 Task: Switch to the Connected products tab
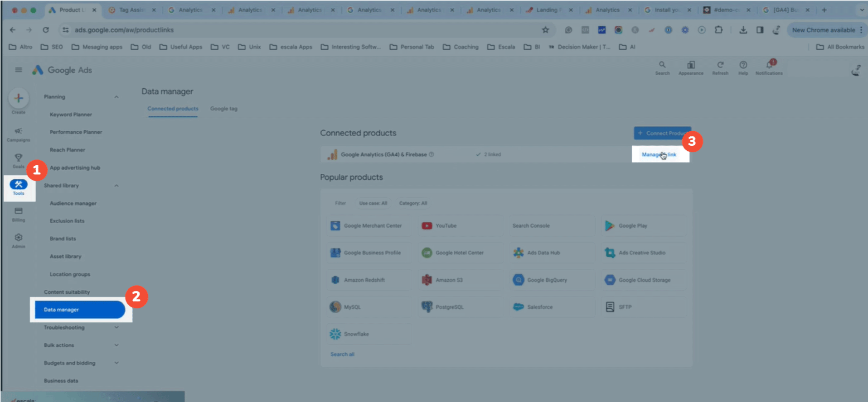coord(173,109)
